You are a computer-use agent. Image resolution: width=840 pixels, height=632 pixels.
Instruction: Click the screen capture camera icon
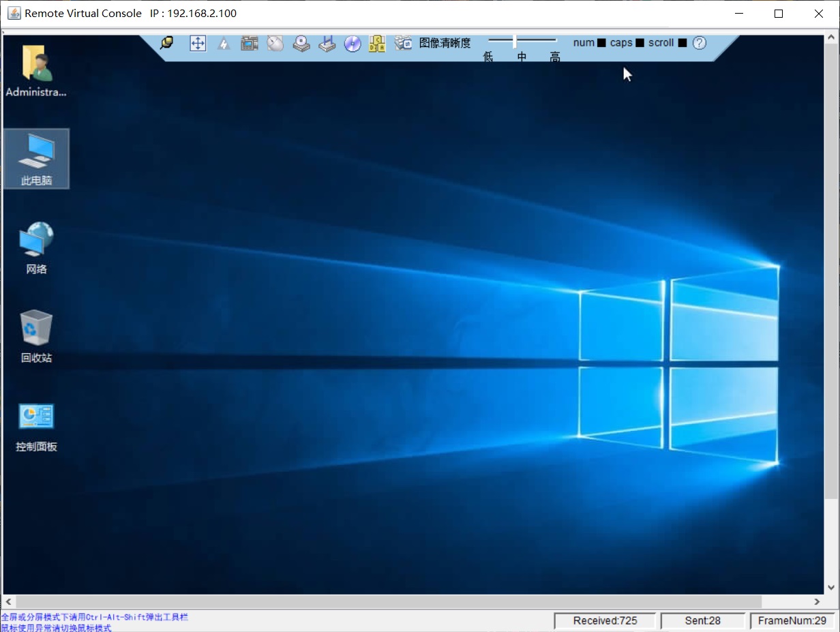pyautogui.click(x=250, y=44)
